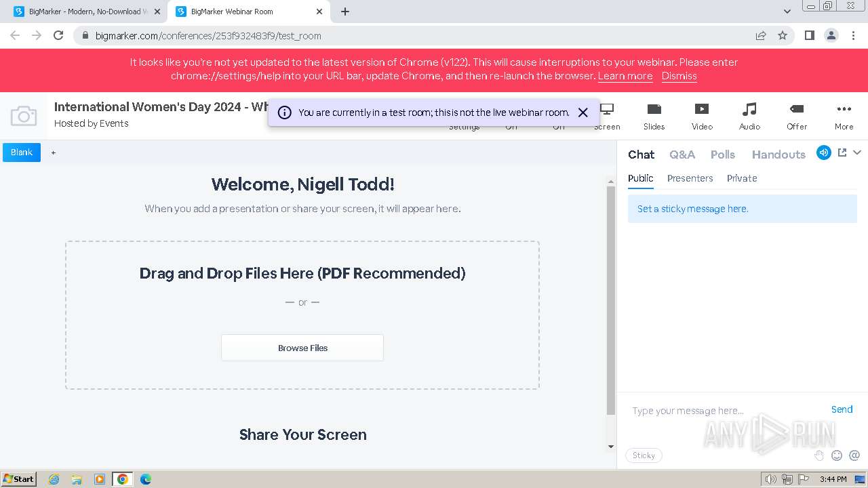Bookmark this page with star icon
The height and width of the screenshot is (488, 868).
click(783, 35)
